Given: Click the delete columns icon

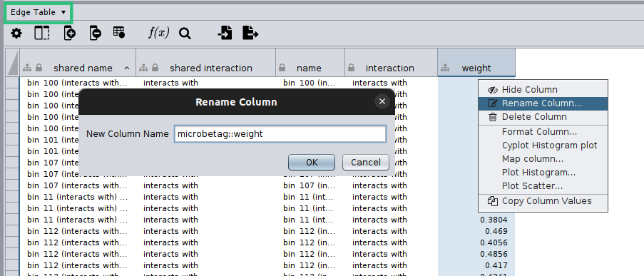Looking at the screenshot, I should click(95, 34).
